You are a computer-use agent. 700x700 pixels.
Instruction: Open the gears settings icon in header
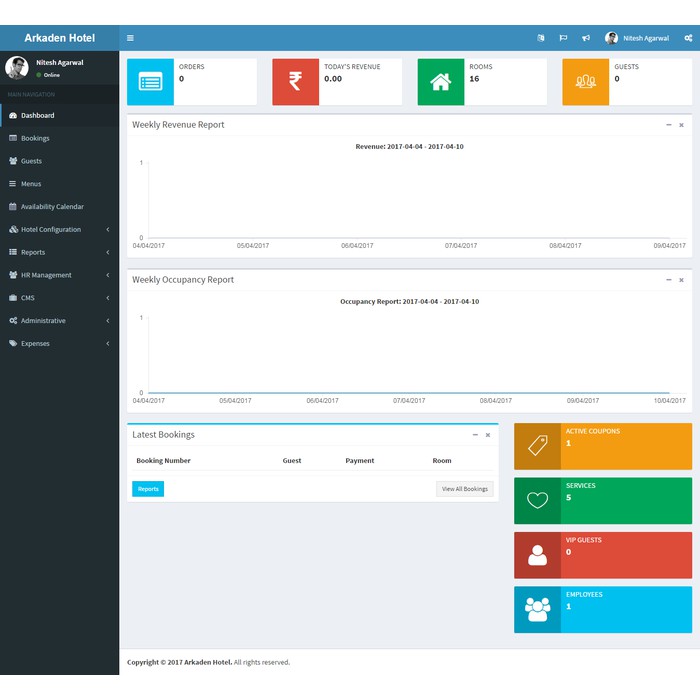click(x=688, y=38)
